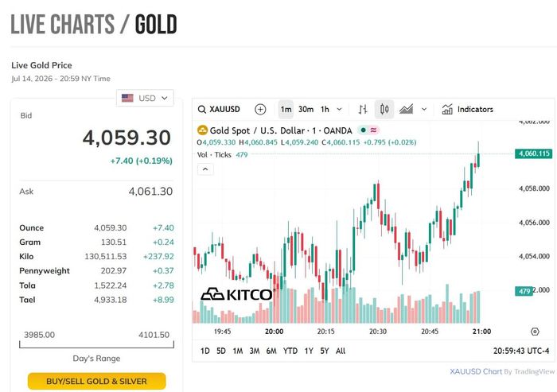Open the USD currency dropdown
557x392 pixels.
(x=145, y=98)
